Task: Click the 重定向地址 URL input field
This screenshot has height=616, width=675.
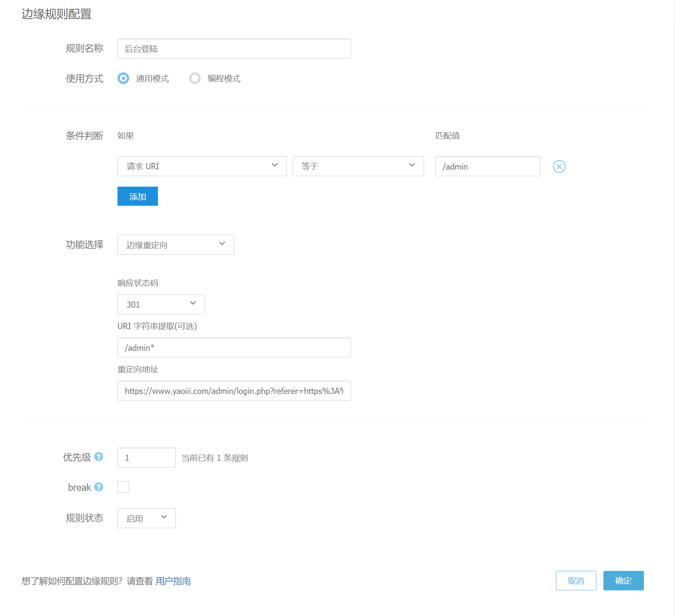Action: 234,391
